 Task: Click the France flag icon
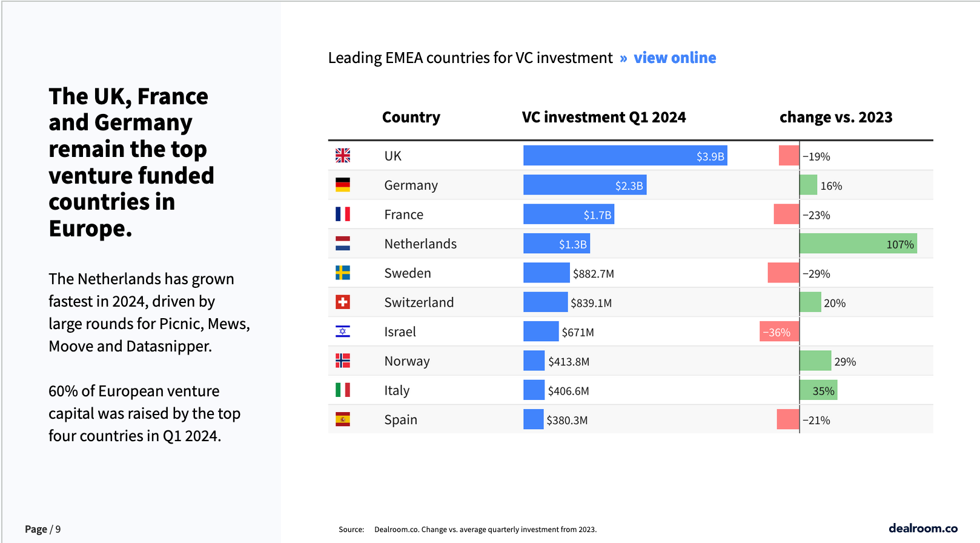343,214
